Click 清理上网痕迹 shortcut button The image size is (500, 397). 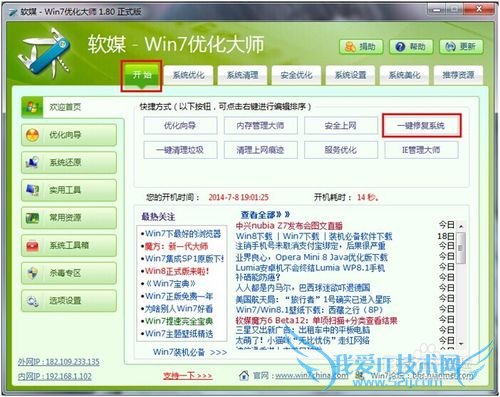[x=260, y=150]
